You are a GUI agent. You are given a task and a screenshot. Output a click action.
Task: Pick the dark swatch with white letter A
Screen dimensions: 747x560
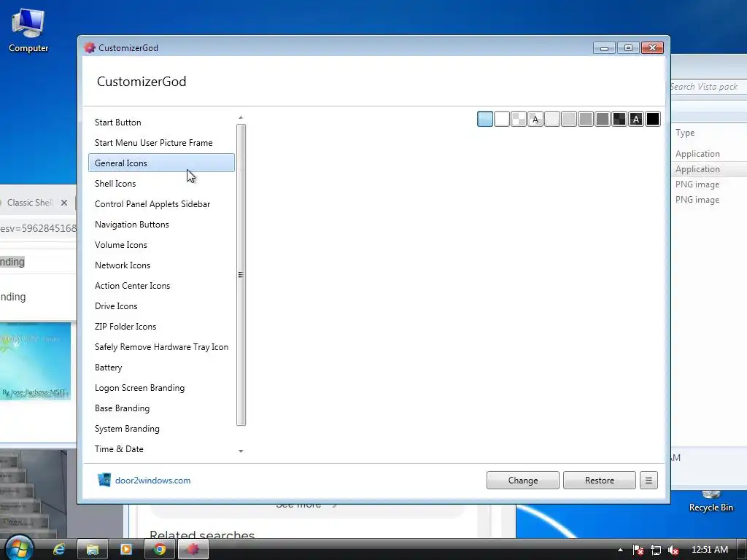(x=636, y=119)
